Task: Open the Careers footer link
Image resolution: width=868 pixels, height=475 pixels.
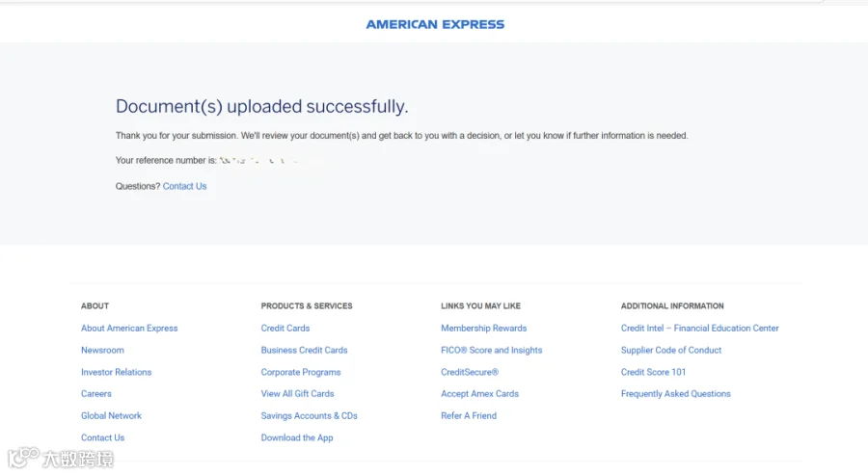Action: point(96,394)
